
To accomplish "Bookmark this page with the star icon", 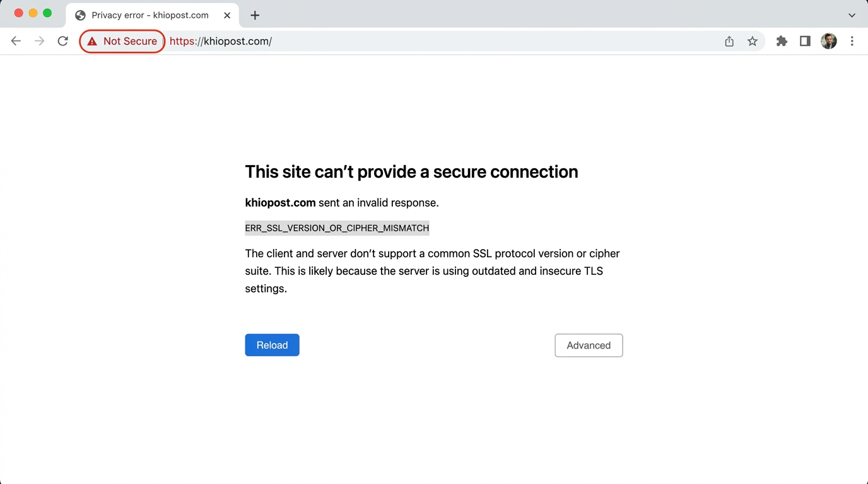I will [x=753, y=41].
